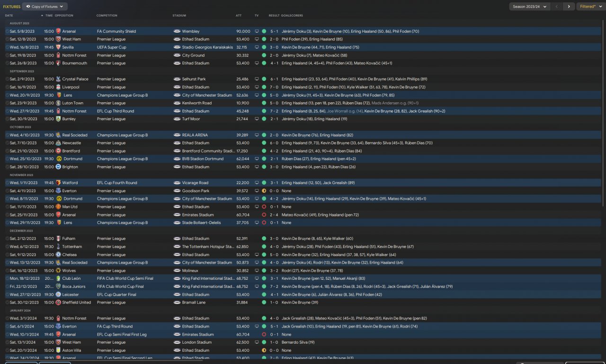Click the green win dot on the Luton Town fixture
Viewport: 606px width, 364px height.
click(x=264, y=103)
